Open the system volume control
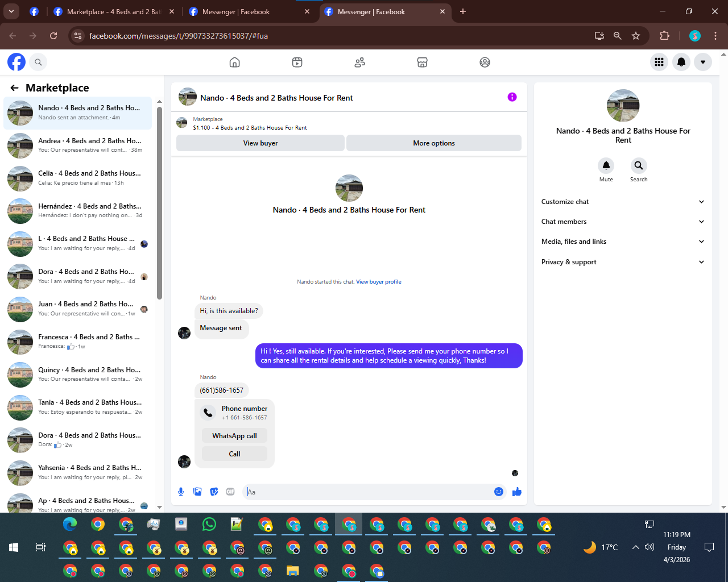Screen dimensions: 728x582 650,547
